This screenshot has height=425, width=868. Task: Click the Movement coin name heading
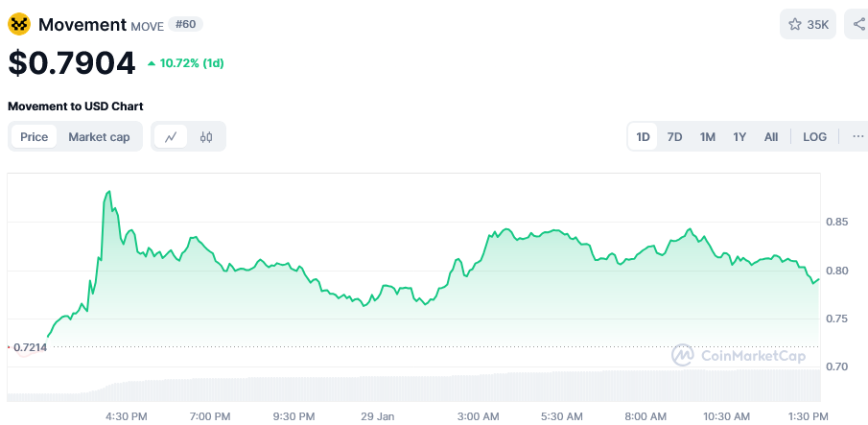(x=82, y=24)
